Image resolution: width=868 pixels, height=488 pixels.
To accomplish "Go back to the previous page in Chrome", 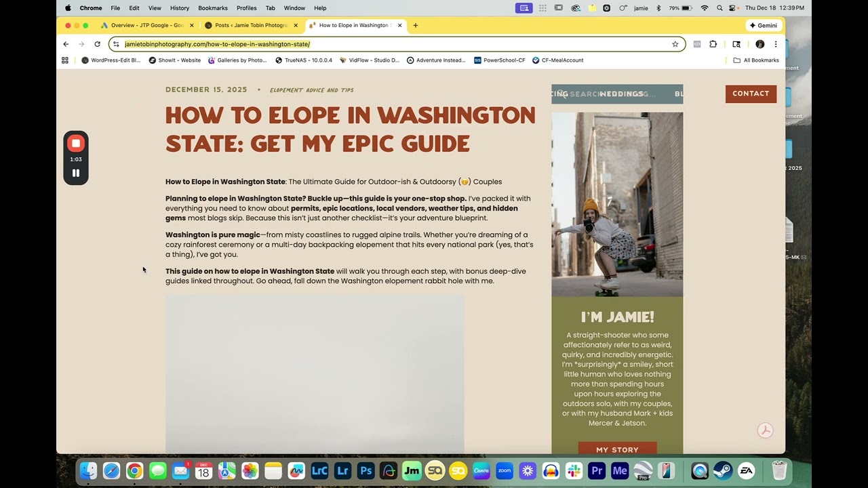I will tap(66, 44).
